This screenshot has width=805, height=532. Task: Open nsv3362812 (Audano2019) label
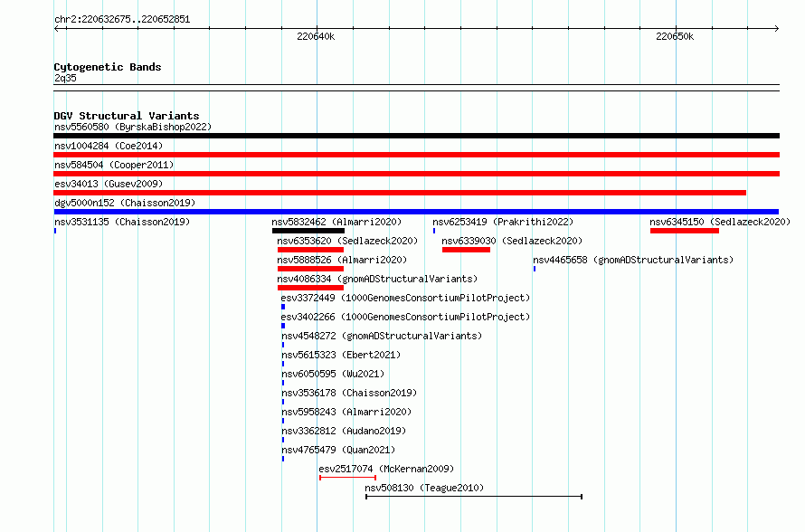click(x=344, y=431)
